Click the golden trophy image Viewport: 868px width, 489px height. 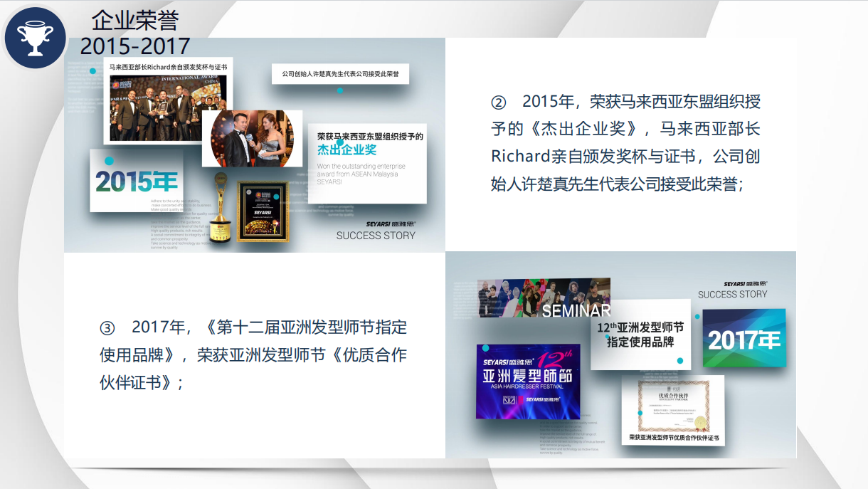(x=223, y=205)
